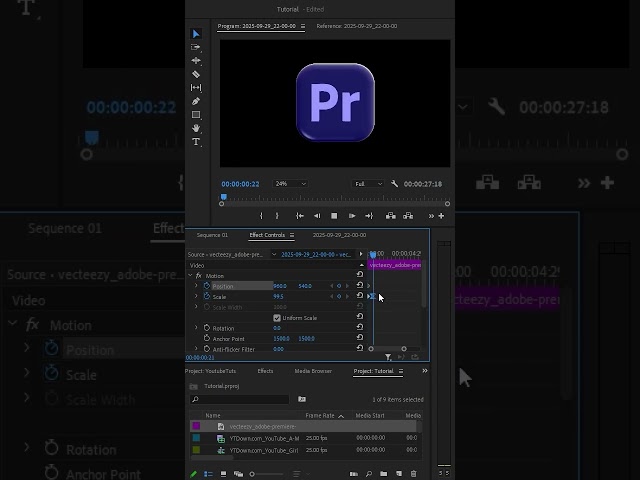The height and width of the screenshot is (480, 640).
Task: Reset the Position parameter
Action: [360, 285]
